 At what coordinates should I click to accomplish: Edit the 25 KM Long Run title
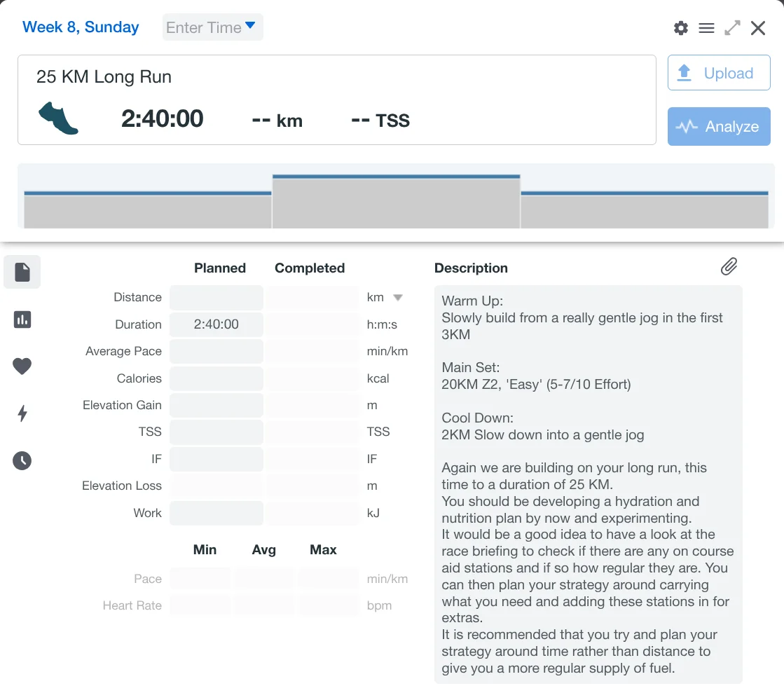pyautogui.click(x=104, y=76)
